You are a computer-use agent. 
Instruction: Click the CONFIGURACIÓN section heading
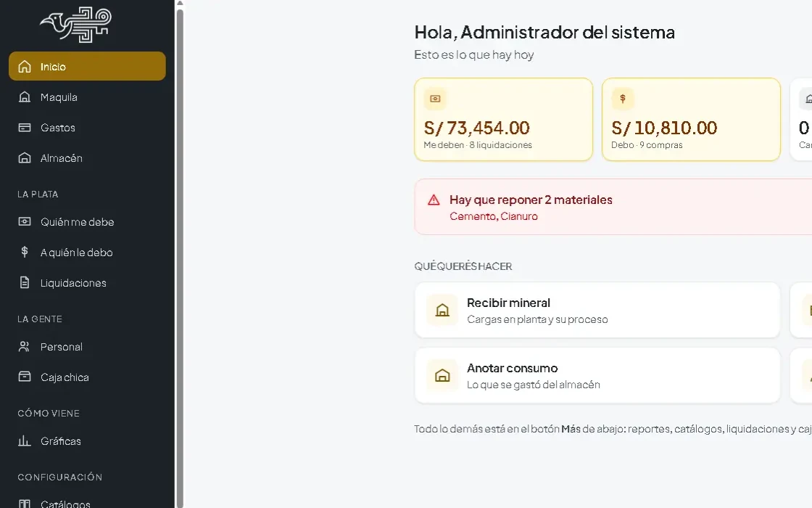60,477
